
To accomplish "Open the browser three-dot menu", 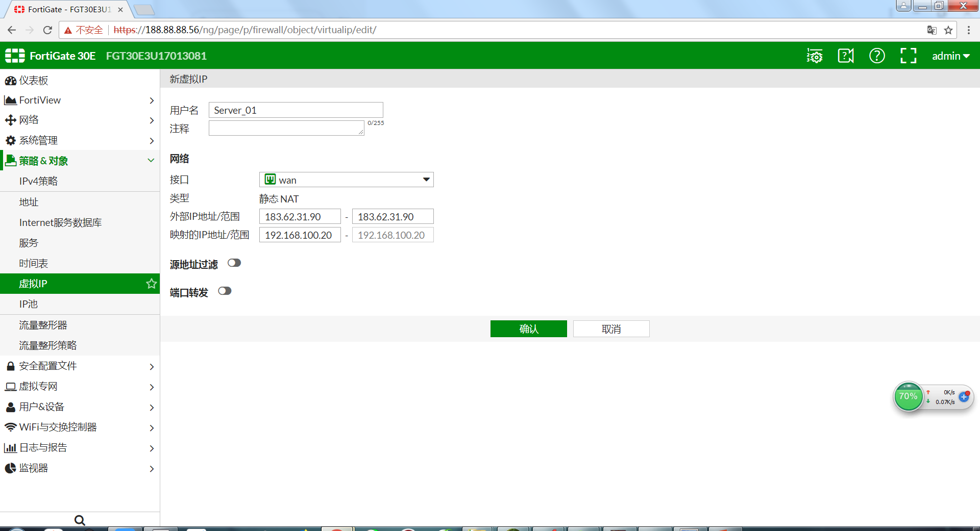I will [x=968, y=30].
